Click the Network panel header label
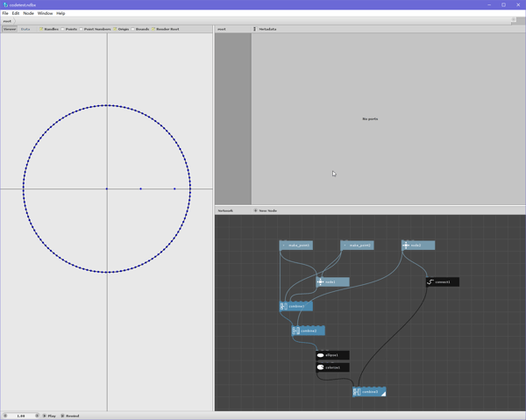This screenshot has width=526, height=420. coord(225,210)
